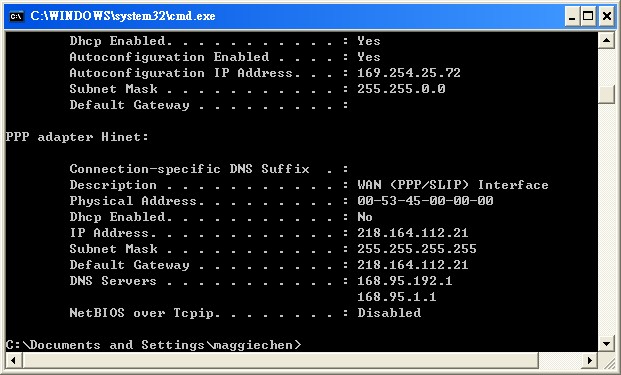621x375 pixels.
Task: Close the cmd.exe window
Action: (x=606, y=16)
